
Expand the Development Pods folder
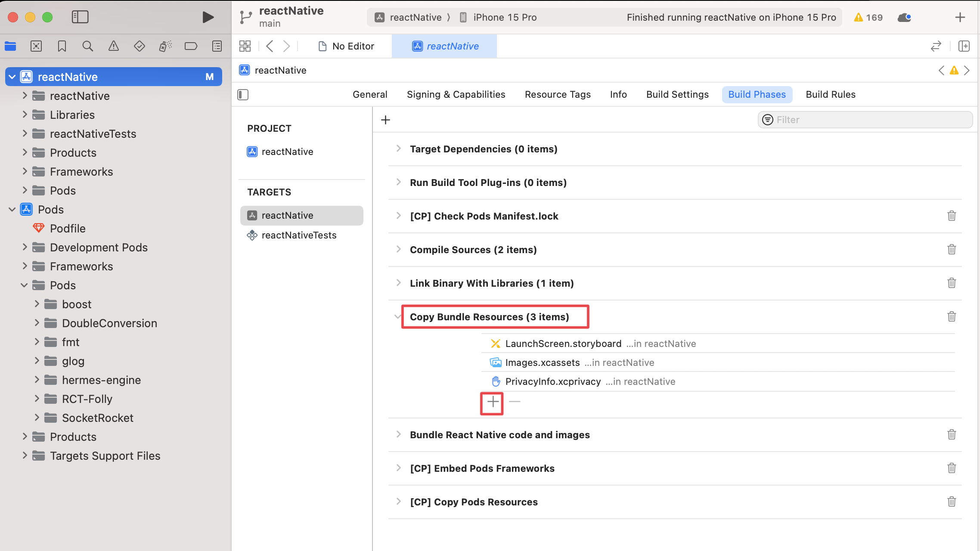[25, 247]
